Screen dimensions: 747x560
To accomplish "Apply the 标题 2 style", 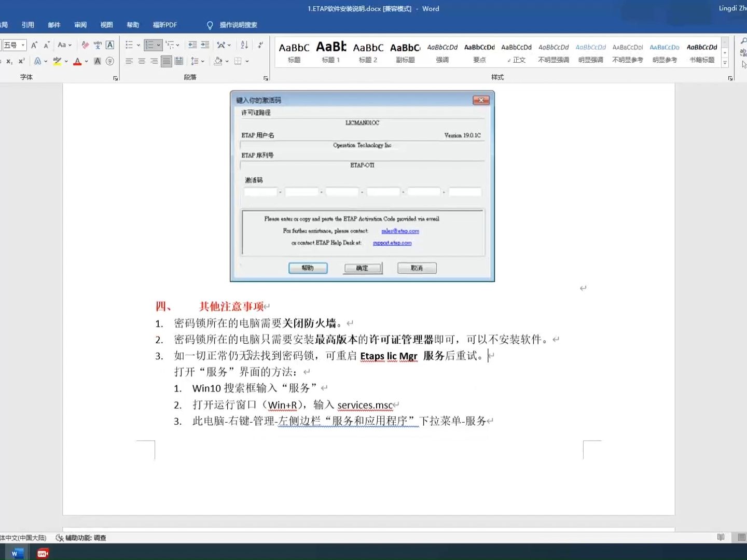I will tap(368, 52).
